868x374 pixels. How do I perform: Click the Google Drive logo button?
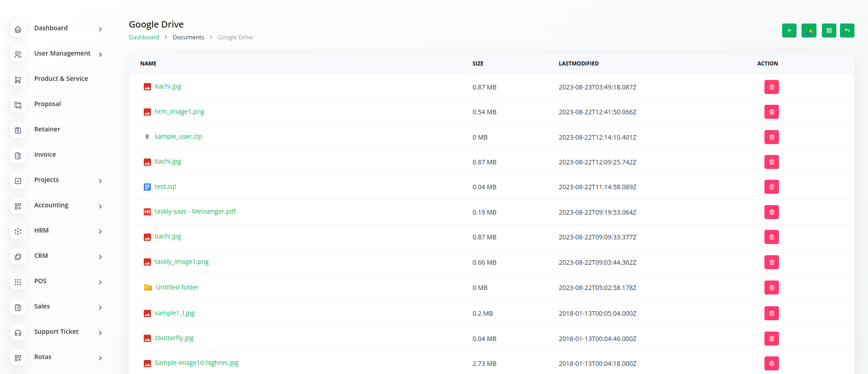[x=809, y=31]
